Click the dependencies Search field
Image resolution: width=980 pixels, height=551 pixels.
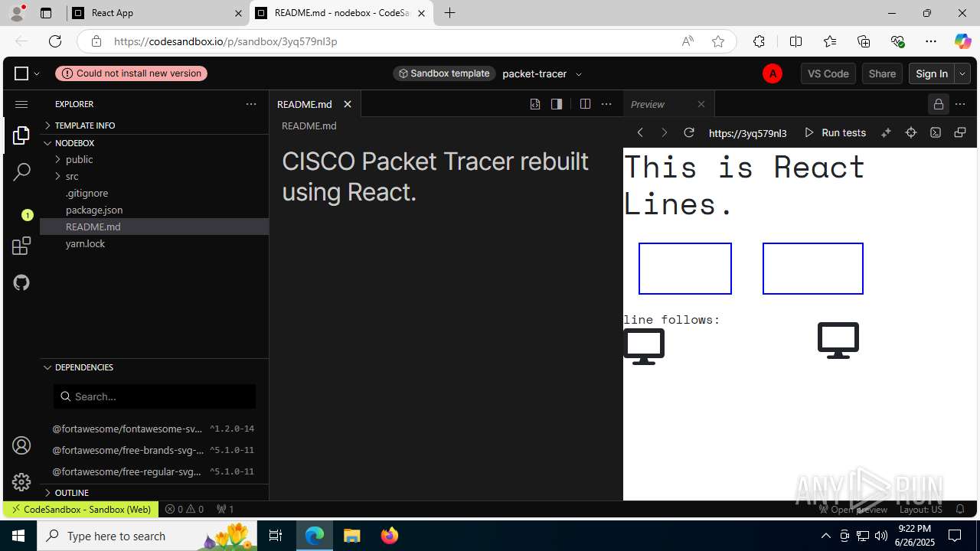(x=155, y=396)
